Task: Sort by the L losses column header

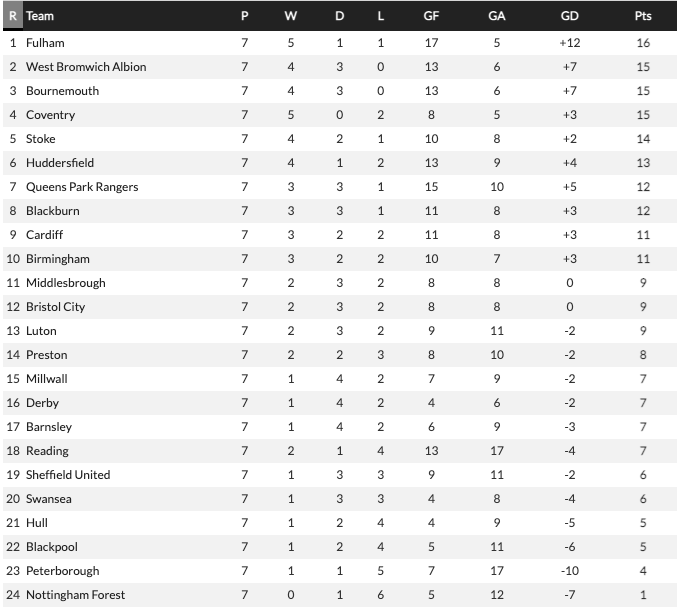Action: click(380, 16)
